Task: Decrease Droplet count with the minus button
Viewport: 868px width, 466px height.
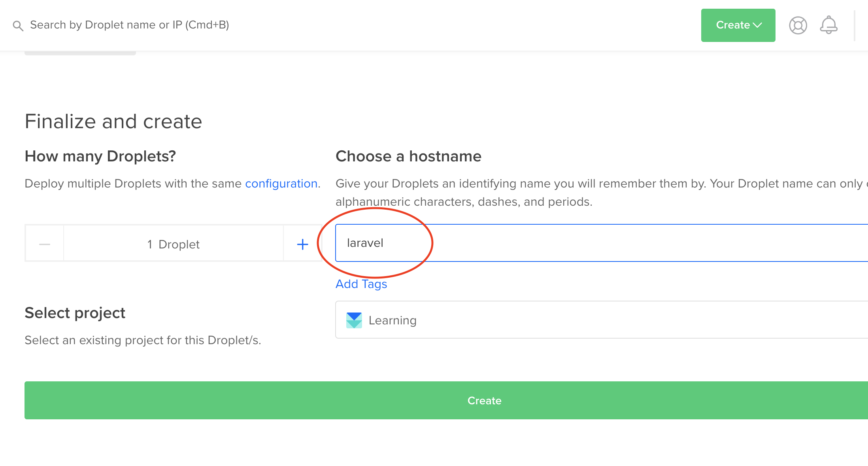Action: [45, 244]
